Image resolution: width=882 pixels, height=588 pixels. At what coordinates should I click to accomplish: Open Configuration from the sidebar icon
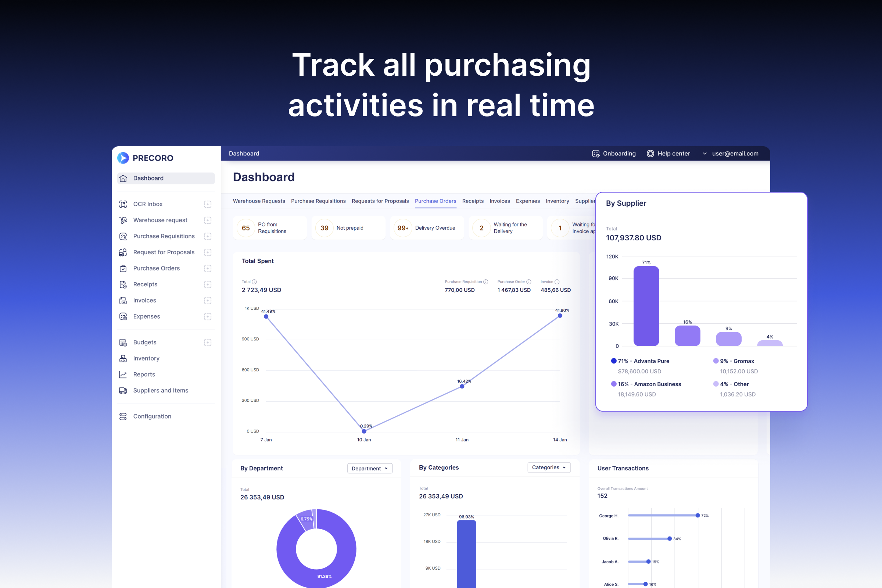coord(123,416)
